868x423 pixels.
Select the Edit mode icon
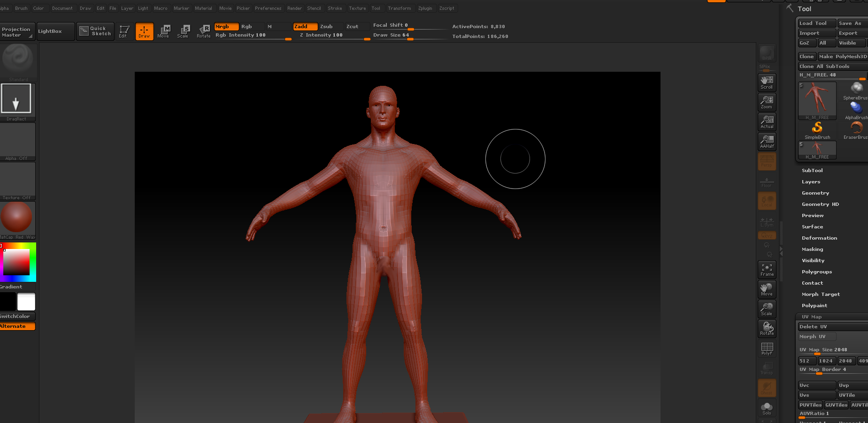124,31
